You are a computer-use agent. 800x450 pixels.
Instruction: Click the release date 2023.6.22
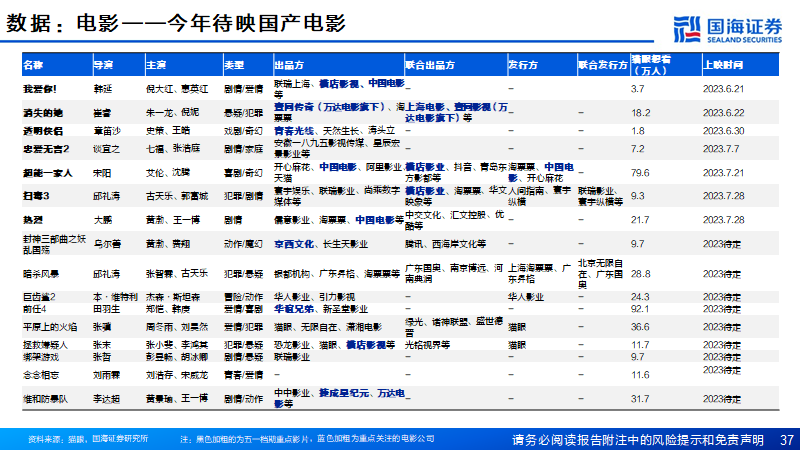[723, 113]
